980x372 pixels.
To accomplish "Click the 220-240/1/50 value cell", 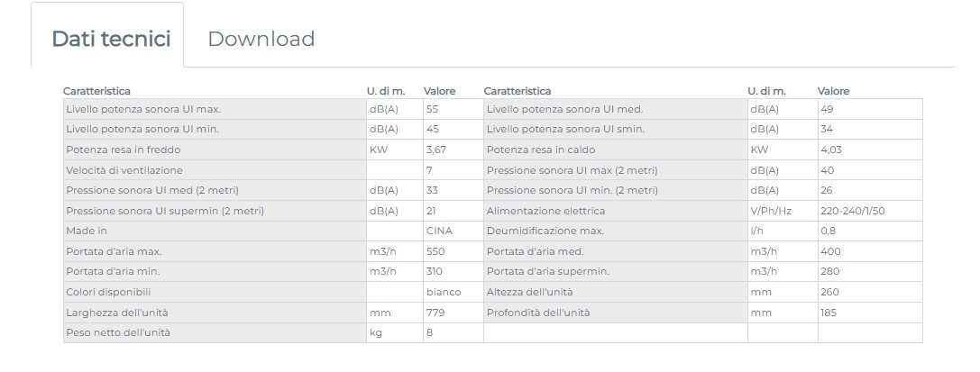I will [870, 211].
